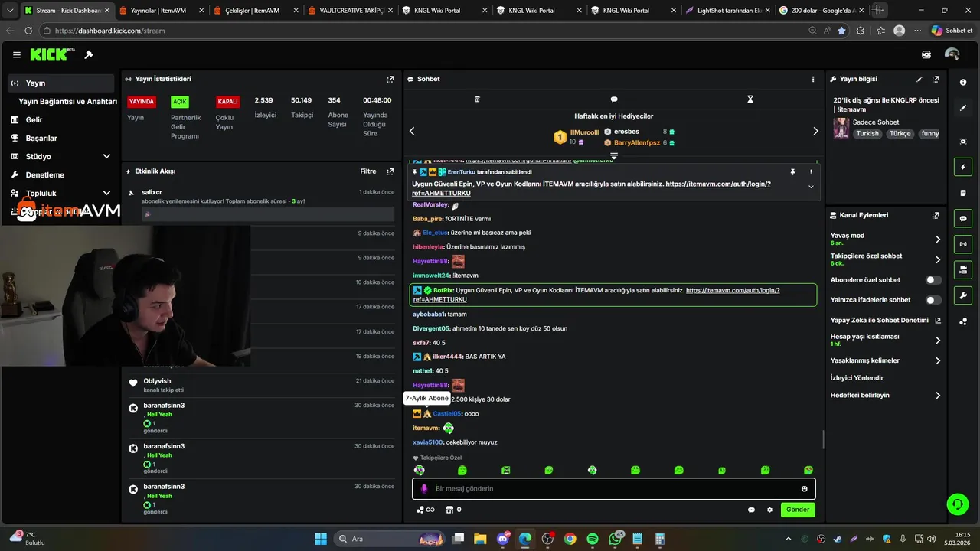The width and height of the screenshot is (980, 551).
Task: Click the broadcast signal icon in right sidebar
Action: pyautogui.click(x=963, y=244)
